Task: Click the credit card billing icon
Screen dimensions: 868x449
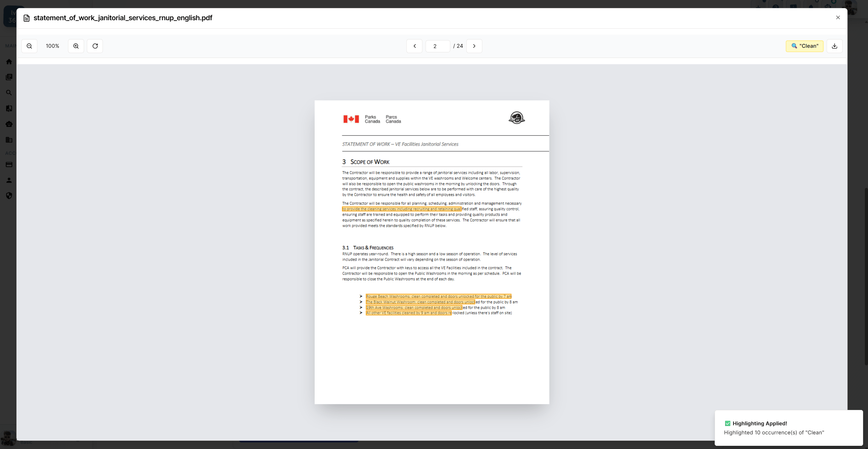Action: tap(9, 165)
